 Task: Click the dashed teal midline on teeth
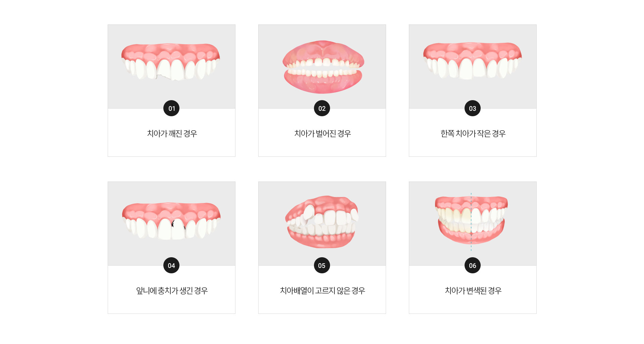(x=471, y=222)
